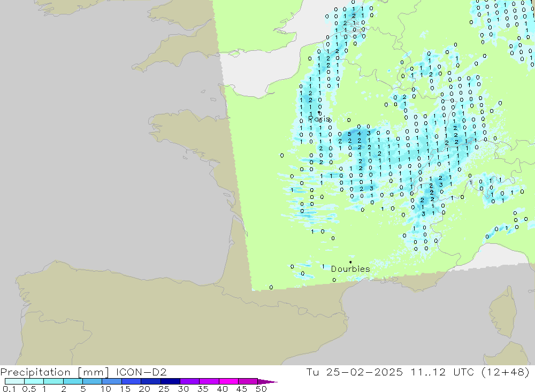Pick the 30–35 mm legend swatch
Image resolution: width=535 pixels, height=392 pixels.
pos(190,381)
